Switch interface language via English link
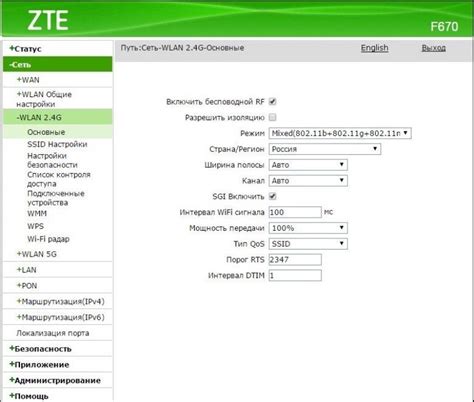474x402 pixels. pyautogui.click(x=374, y=48)
